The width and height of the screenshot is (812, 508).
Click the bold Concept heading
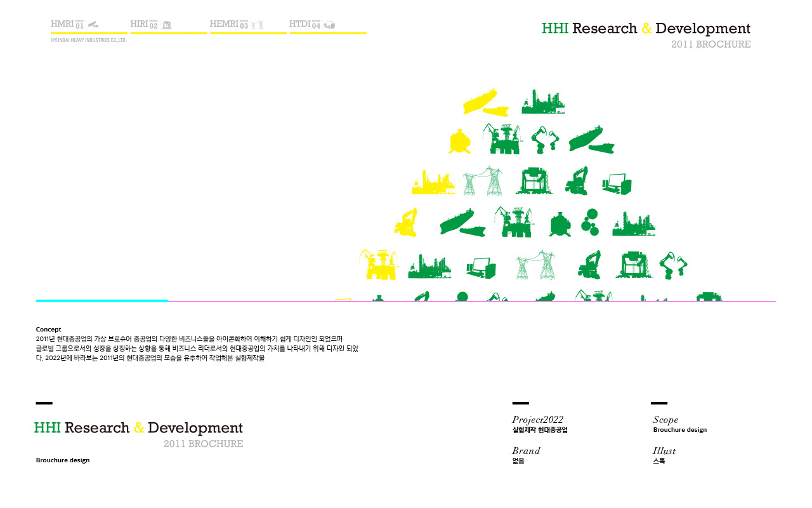(49, 330)
